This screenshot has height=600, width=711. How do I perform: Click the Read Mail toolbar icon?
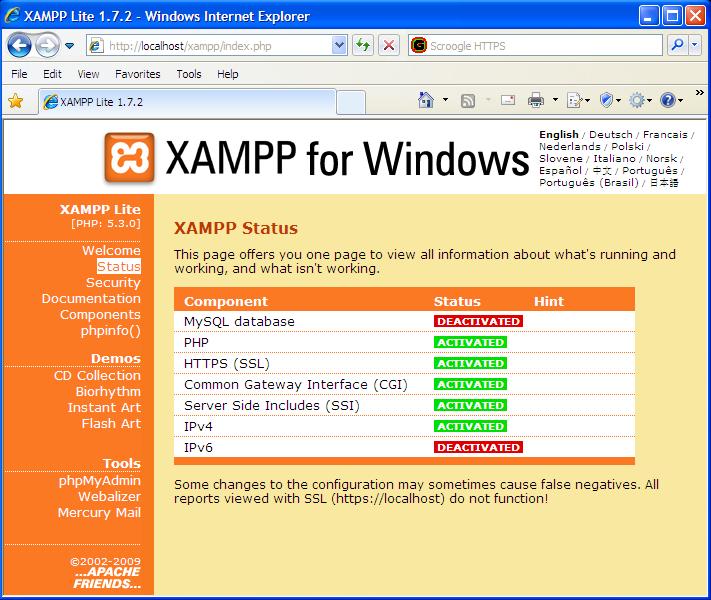coord(508,100)
